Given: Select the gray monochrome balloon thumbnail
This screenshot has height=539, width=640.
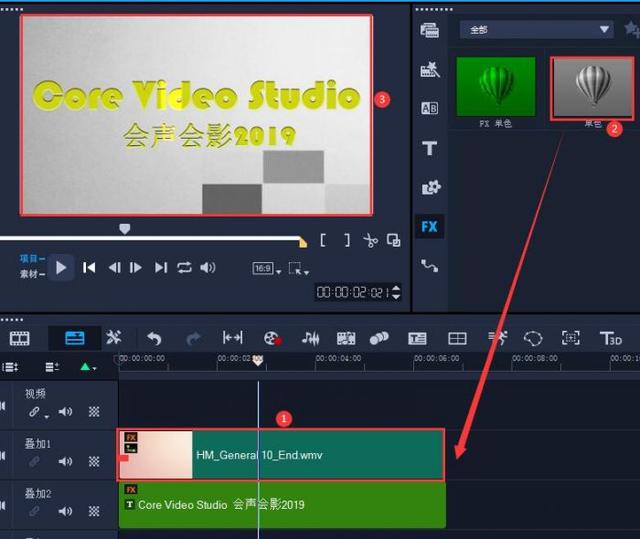Looking at the screenshot, I should (x=593, y=88).
